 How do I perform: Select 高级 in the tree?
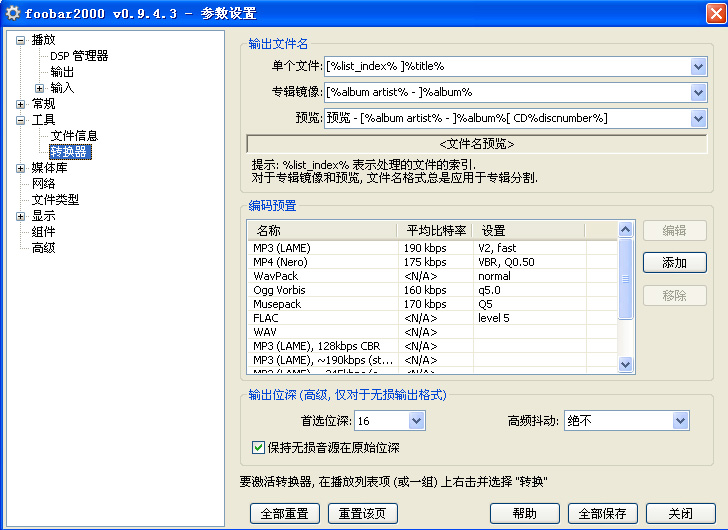(44, 248)
